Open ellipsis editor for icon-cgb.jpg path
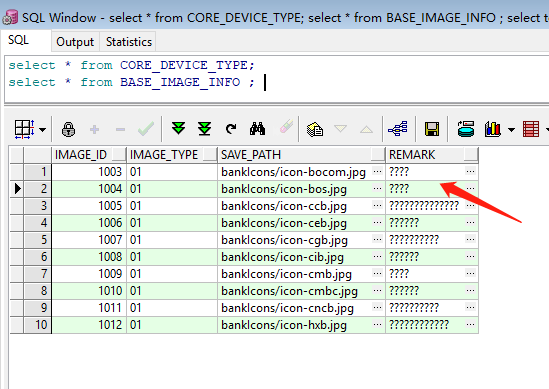The height and width of the screenshot is (389, 549). click(377, 239)
